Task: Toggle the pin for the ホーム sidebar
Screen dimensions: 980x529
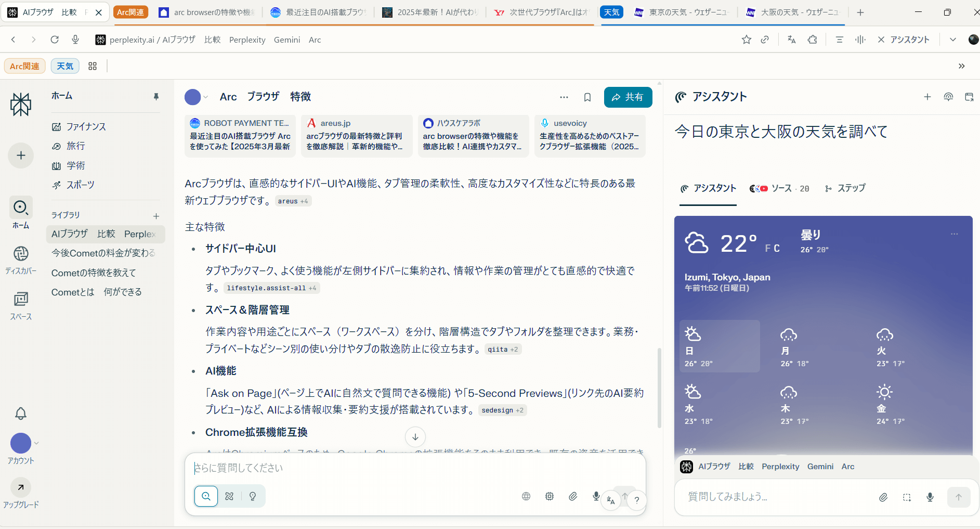Action: 156,97
